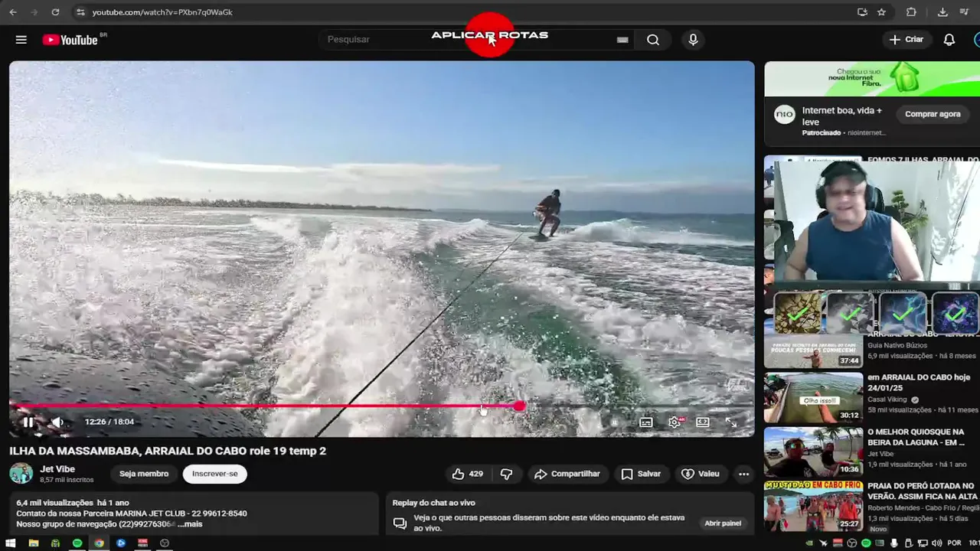Viewport: 980px width, 551px height.
Task: View site information icon in address bar
Action: pyautogui.click(x=80, y=12)
